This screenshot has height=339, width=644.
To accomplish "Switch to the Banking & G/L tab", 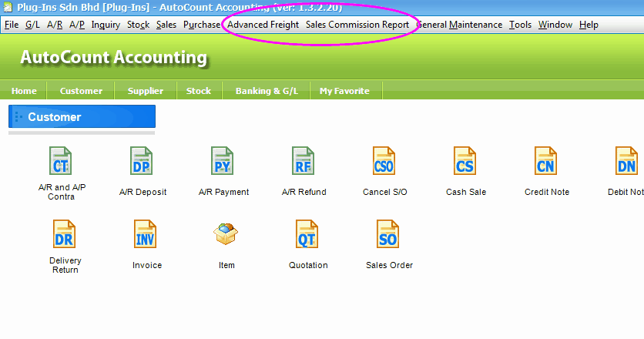I will (x=267, y=91).
